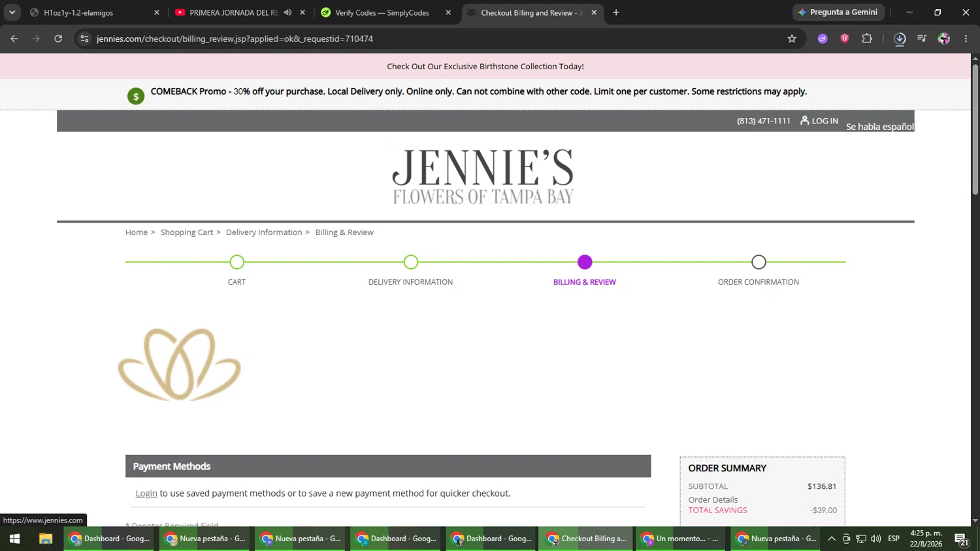Close the Checkout Billing and Review tab

[x=594, y=12]
